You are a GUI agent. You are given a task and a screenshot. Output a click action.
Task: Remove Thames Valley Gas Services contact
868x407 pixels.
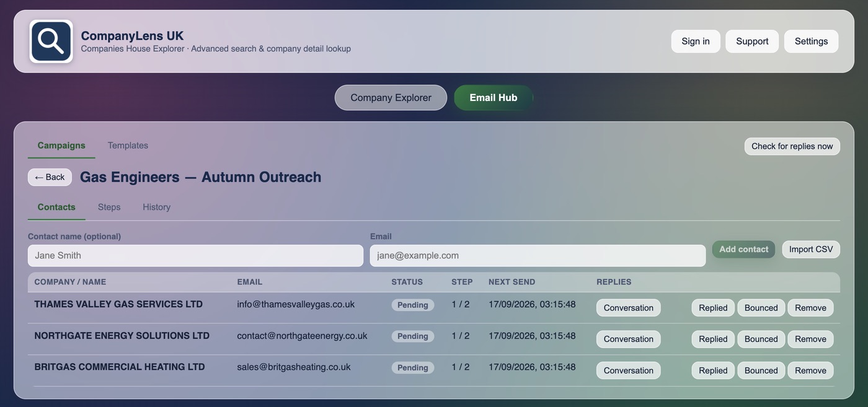[x=810, y=308]
